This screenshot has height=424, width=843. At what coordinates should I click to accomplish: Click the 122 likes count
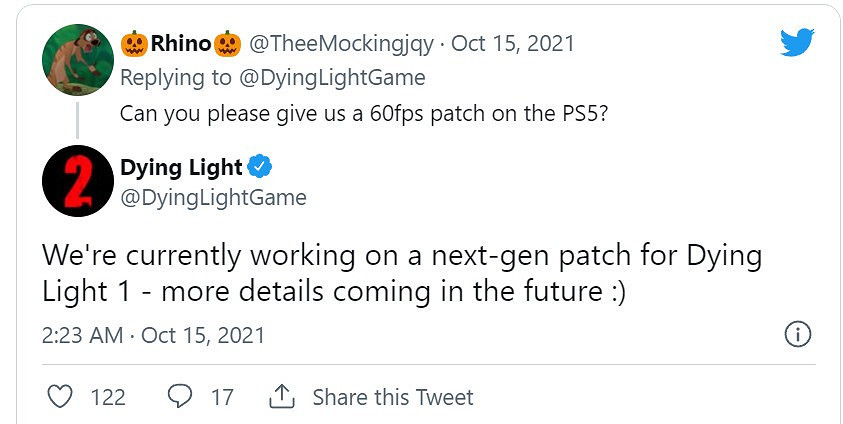click(x=108, y=397)
